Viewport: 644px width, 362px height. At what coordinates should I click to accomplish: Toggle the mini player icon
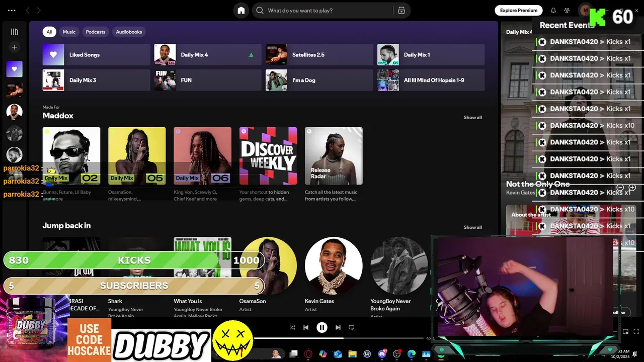626,331
